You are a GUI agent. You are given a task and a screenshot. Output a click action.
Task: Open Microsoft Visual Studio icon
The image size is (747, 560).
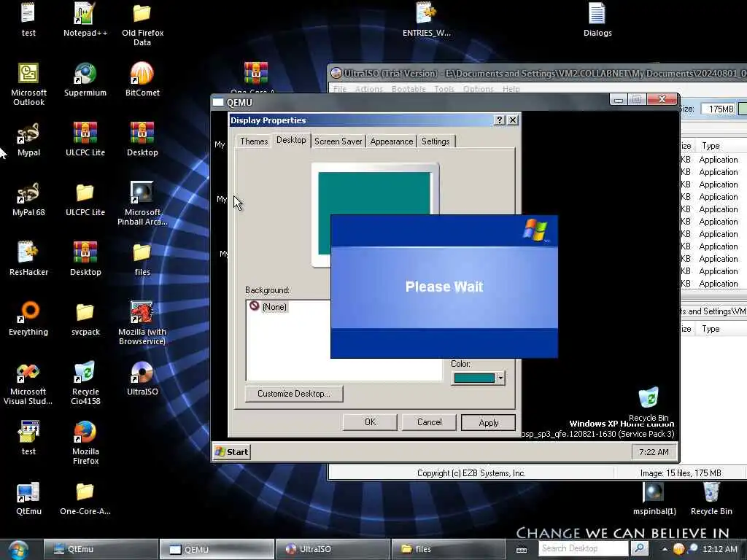(x=28, y=383)
